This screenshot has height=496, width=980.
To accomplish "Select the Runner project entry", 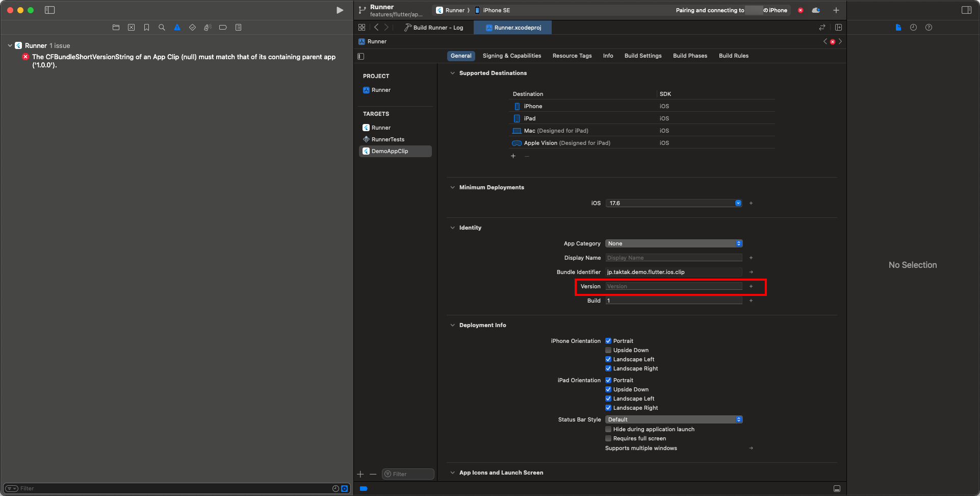I will (395, 90).
